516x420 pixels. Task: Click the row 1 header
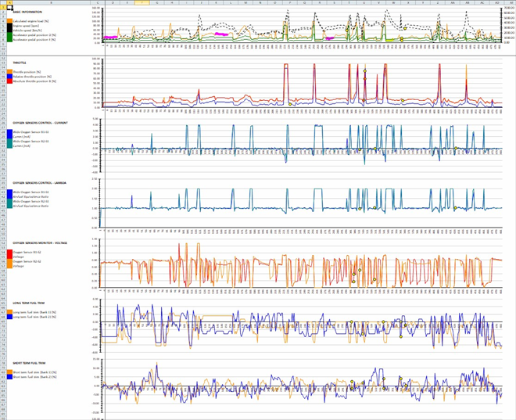pos(5,6)
